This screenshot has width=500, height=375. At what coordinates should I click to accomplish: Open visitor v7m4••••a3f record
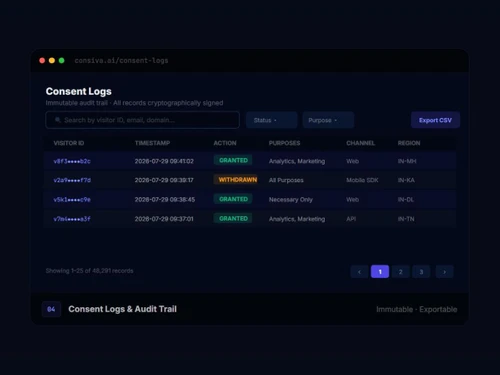click(72, 219)
